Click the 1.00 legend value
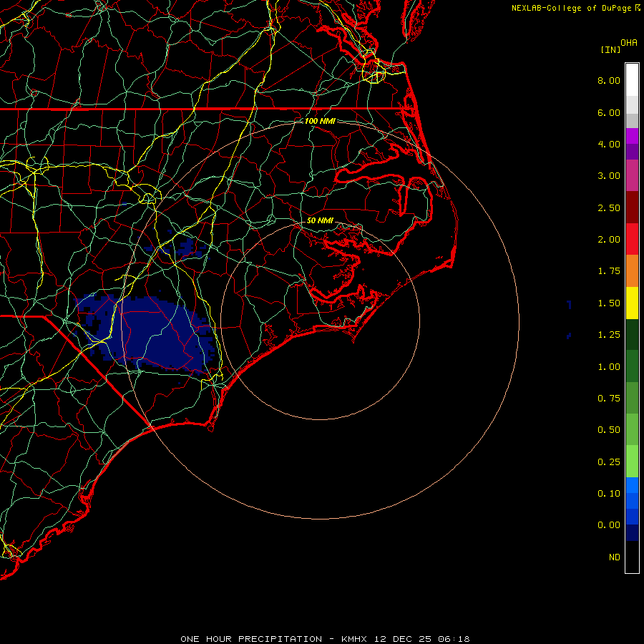 click(609, 367)
